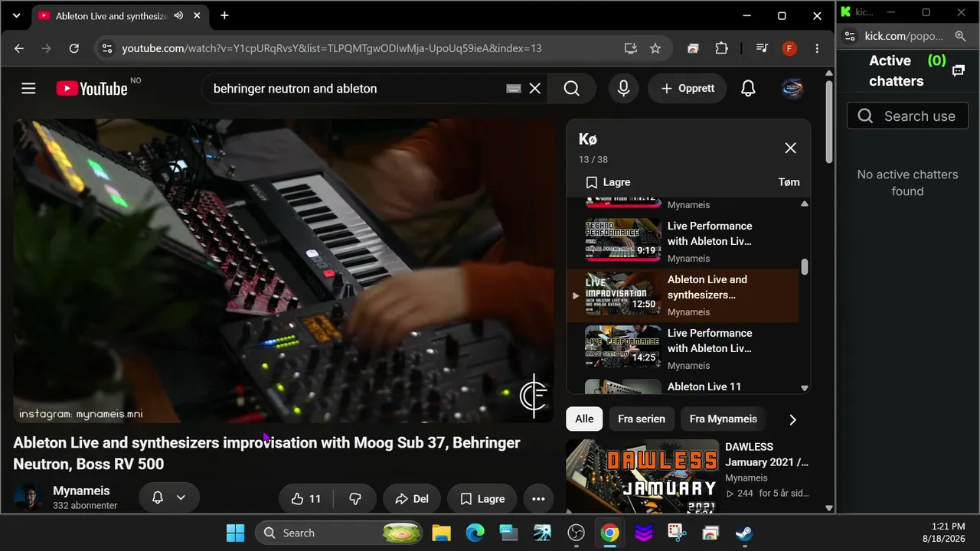Viewport: 980px width, 551px height.
Task: Install the YouTube app from address bar
Action: click(631, 48)
